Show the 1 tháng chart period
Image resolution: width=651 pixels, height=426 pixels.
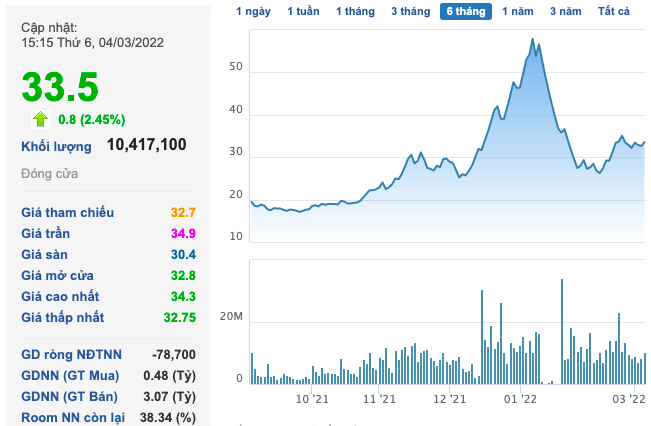click(x=355, y=11)
